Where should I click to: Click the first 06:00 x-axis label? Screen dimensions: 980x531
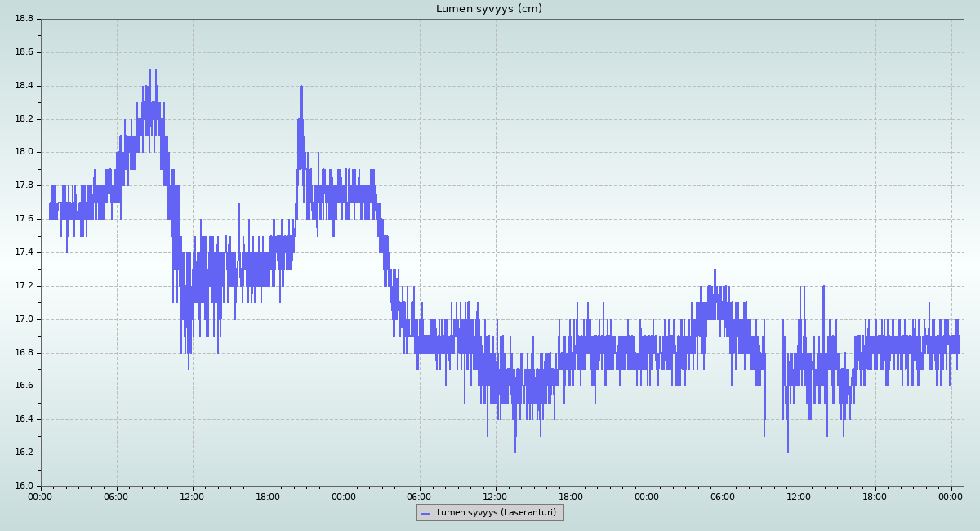pos(117,496)
